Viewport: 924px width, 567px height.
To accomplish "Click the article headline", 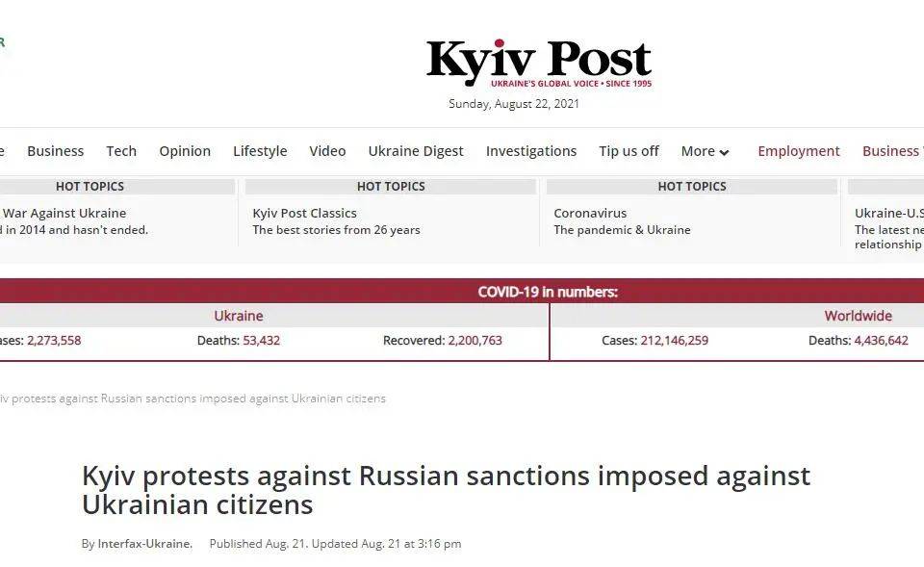I will click(446, 490).
